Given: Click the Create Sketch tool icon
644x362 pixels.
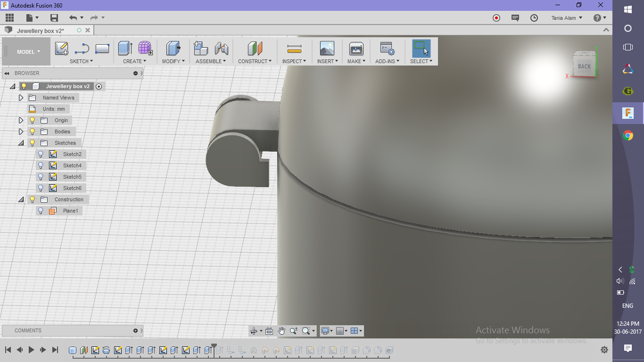Looking at the screenshot, I should point(62,49).
